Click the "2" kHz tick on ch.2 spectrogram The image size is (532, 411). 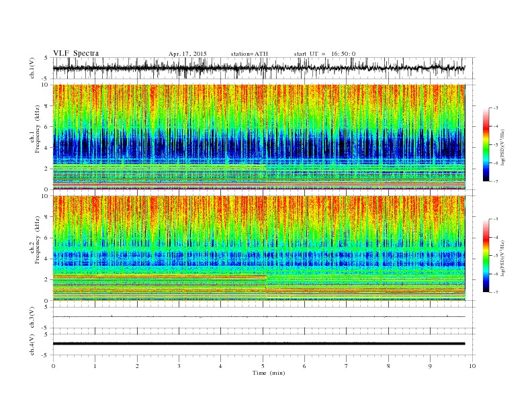(x=46, y=280)
